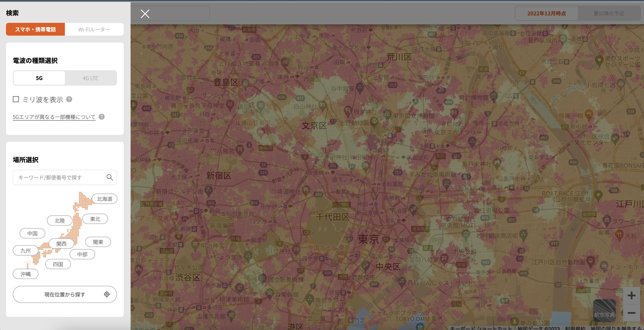
Task: Select the 5G signal type
Action: [x=39, y=78]
